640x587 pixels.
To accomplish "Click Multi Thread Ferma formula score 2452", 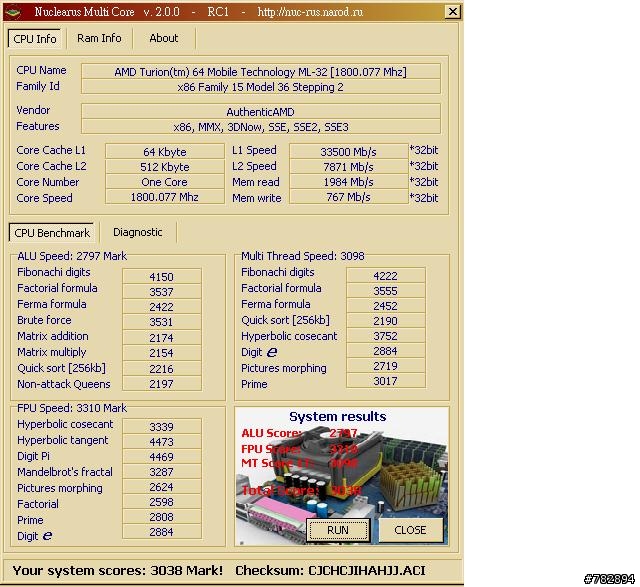I will (386, 306).
